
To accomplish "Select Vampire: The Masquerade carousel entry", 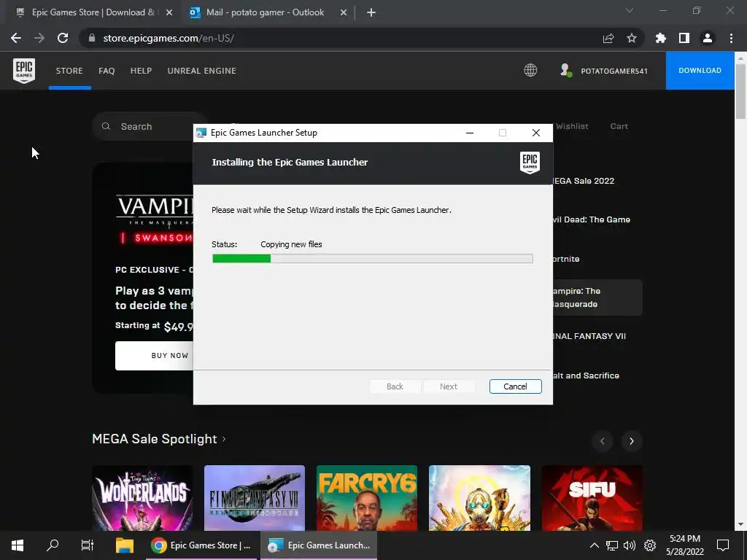I will [x=597, y=297].
